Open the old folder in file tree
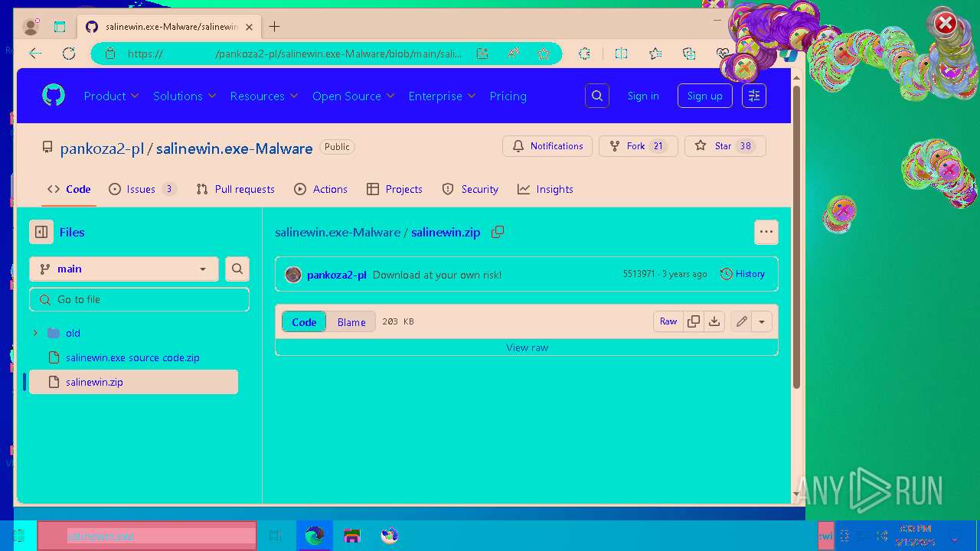The height and width of the screenshot is (551, 980). [73, 333]
